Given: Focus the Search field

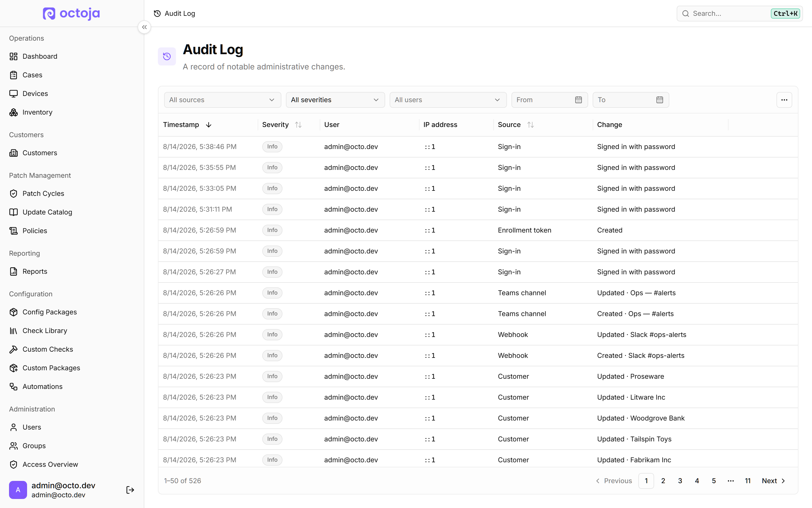Looking at the screenshot, I should [740, 14].
